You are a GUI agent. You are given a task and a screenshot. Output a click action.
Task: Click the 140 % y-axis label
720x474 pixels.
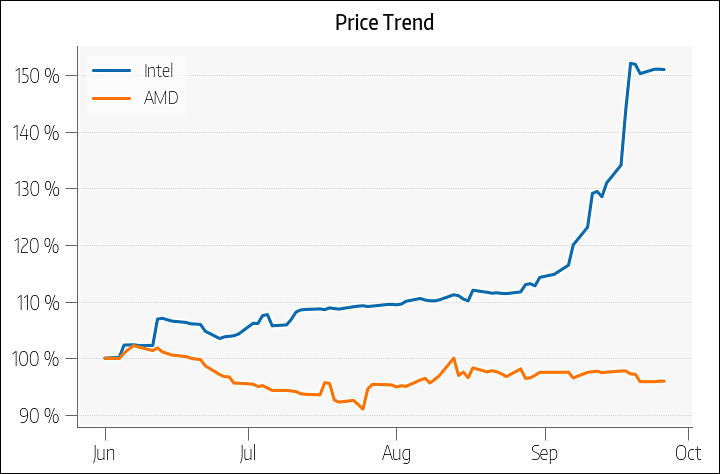point(44,133)
